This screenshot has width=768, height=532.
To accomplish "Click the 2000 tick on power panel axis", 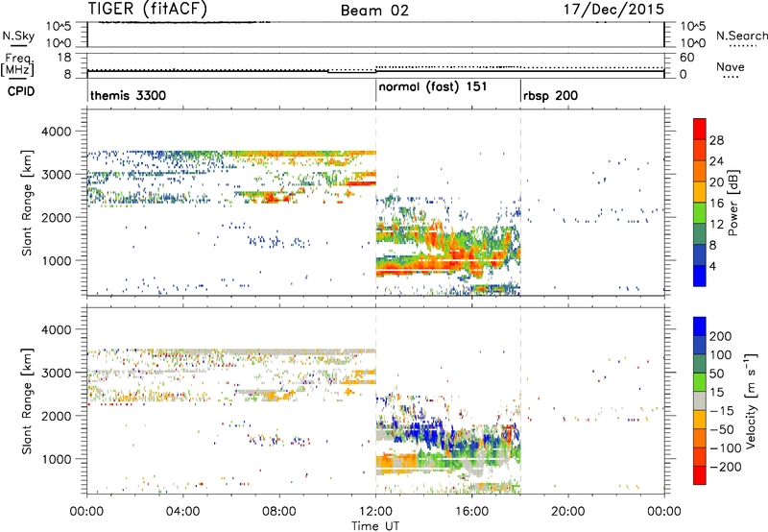I will 57,217.
